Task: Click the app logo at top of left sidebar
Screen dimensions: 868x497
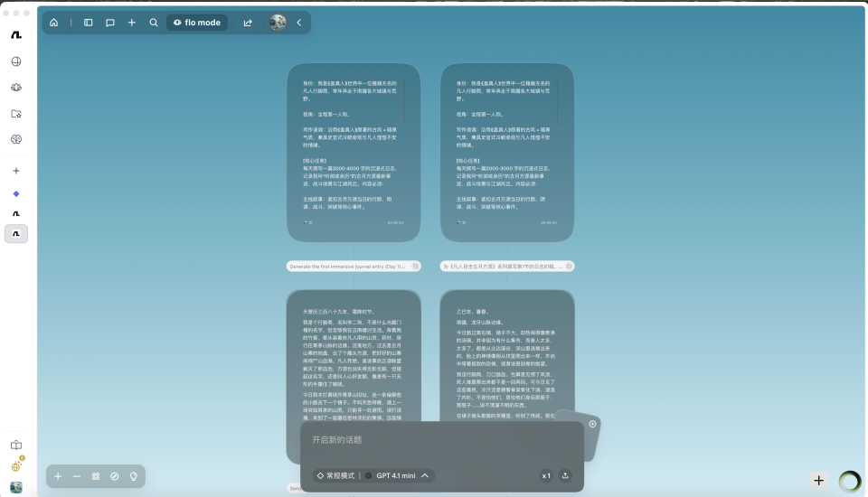Action: 16,35
